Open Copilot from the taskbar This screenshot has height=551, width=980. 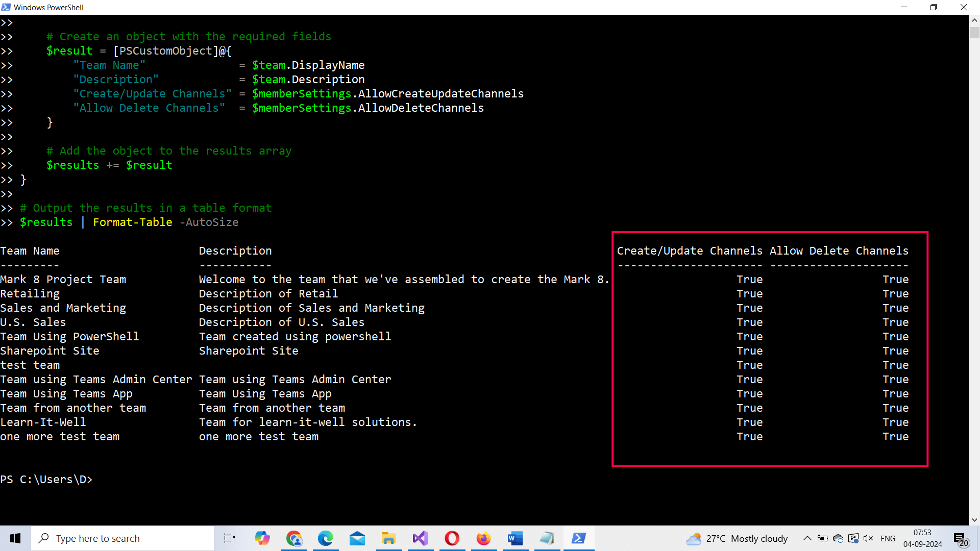[x=262, y=538]
